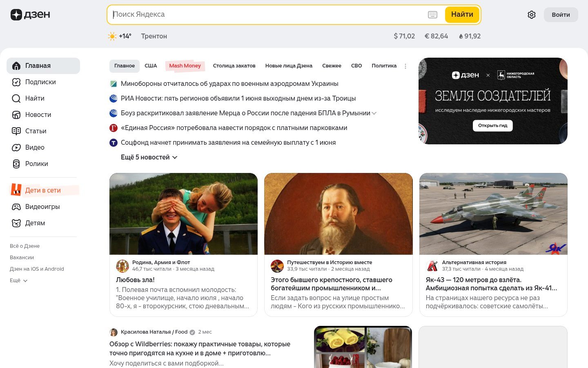Open bearded industrialist portrait thumbnail

click(339, 214)
